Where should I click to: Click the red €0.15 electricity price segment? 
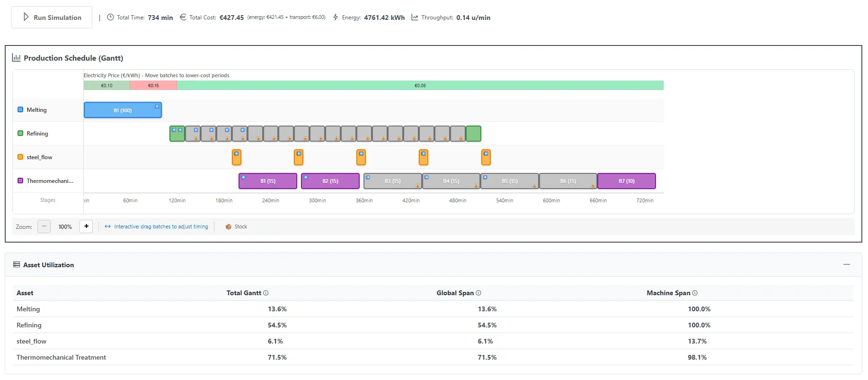(x=153, y=86)
